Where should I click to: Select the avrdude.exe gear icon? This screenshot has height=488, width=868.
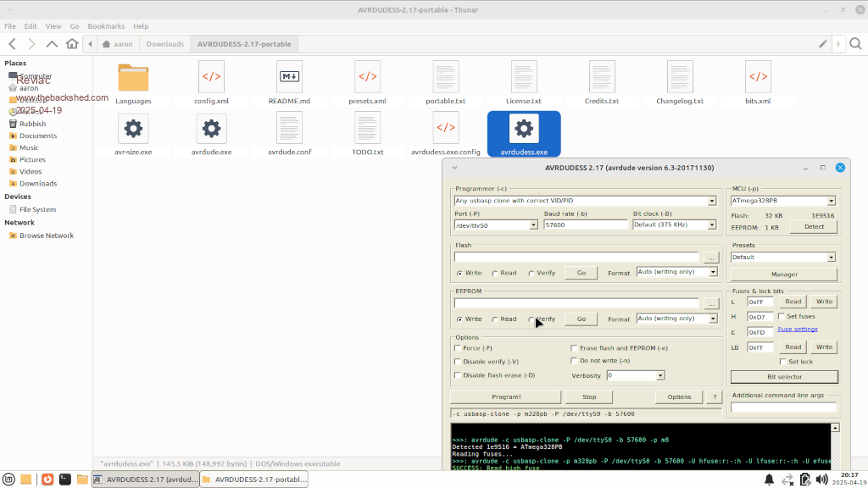211,129
